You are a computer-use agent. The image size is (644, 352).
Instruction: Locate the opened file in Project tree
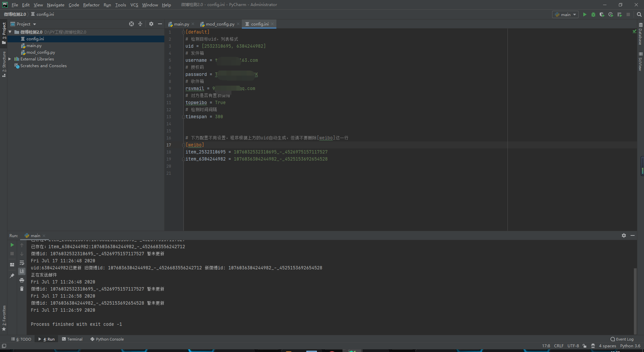[131, 24]
